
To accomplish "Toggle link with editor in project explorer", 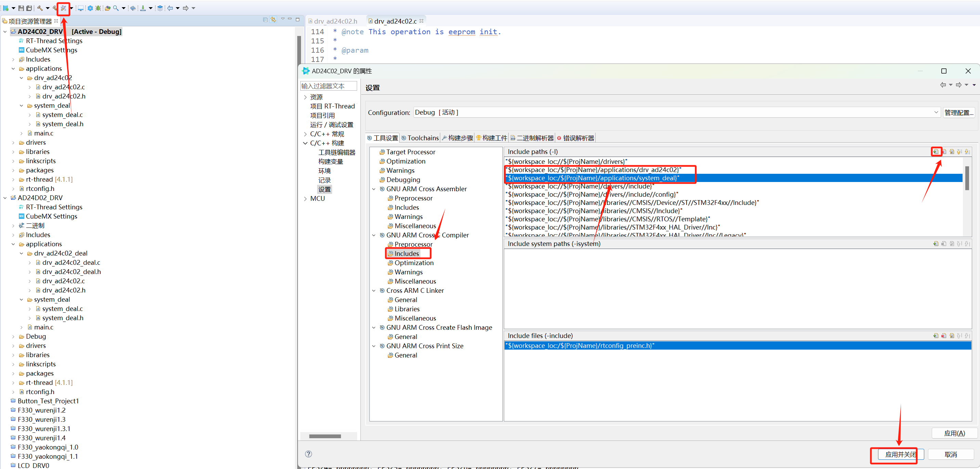I will tap(273, 20).
